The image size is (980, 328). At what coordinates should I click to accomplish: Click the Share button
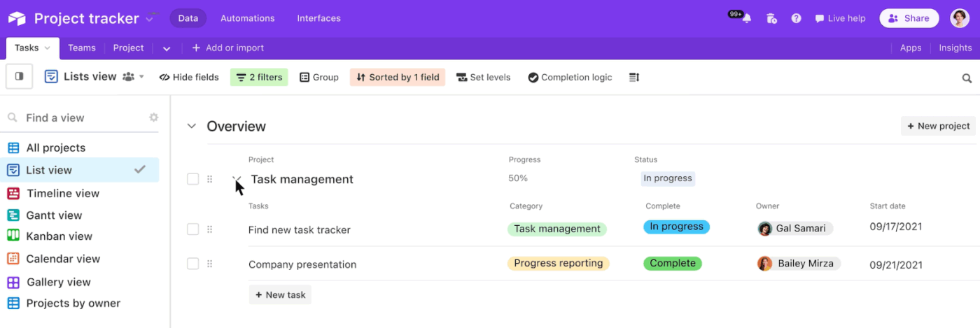coord(909,18)
